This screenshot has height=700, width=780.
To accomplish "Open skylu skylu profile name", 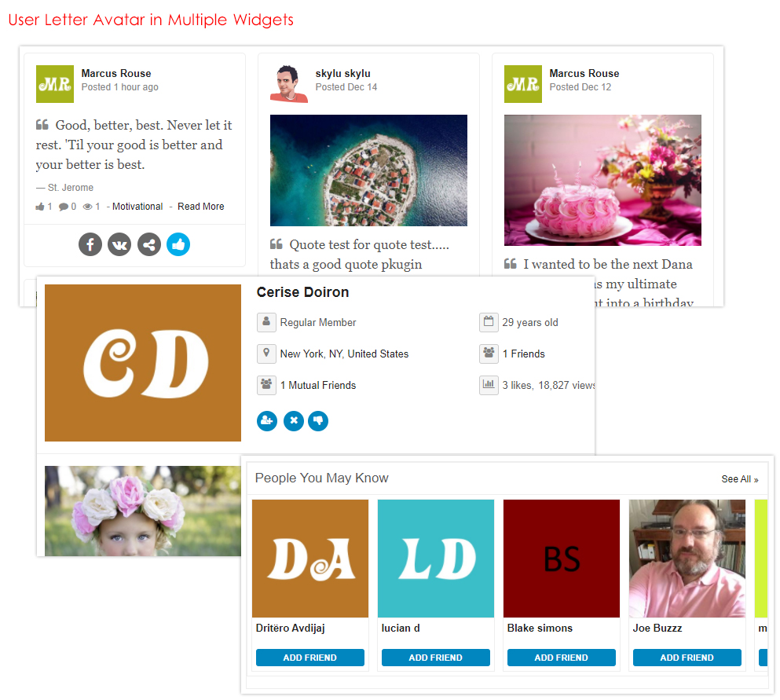I will [342, 73].
